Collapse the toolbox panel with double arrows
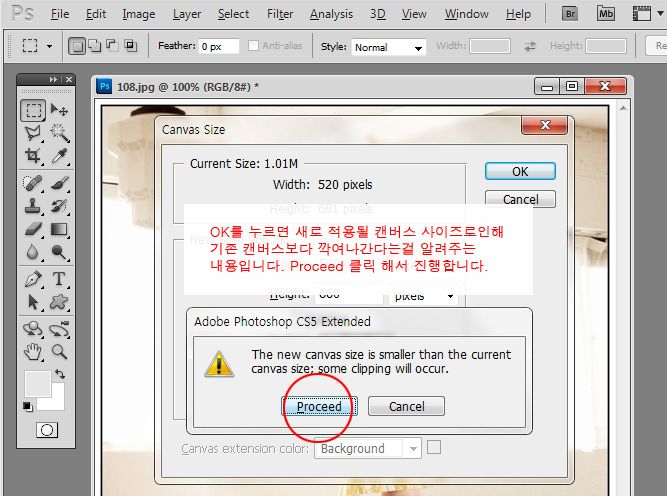667x496 pixels. click(x=53, y=79)
